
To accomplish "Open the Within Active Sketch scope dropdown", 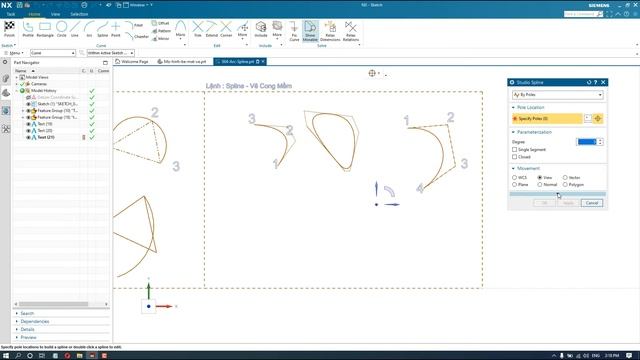I will pyautogui.click(x=110, y=53).
